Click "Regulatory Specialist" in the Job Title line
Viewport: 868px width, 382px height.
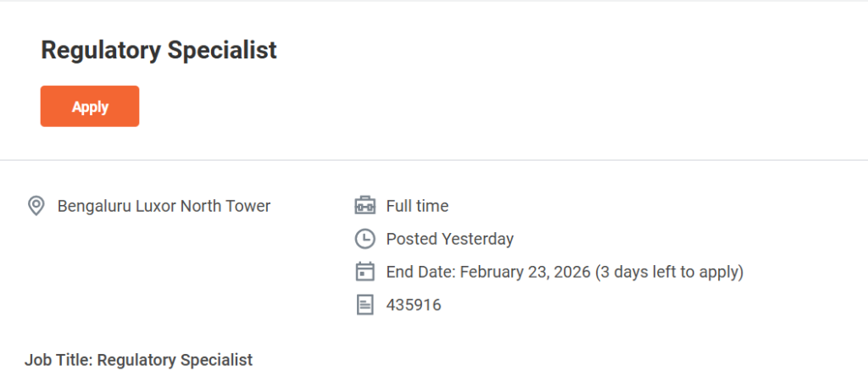tap(175, 360)
